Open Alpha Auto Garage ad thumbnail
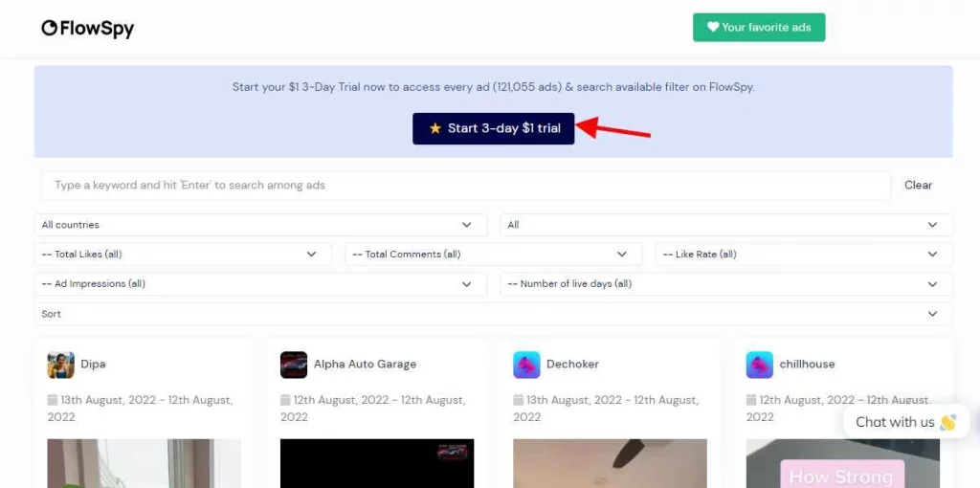This screenshot has height=488, width=980. (x=377, y=463)
